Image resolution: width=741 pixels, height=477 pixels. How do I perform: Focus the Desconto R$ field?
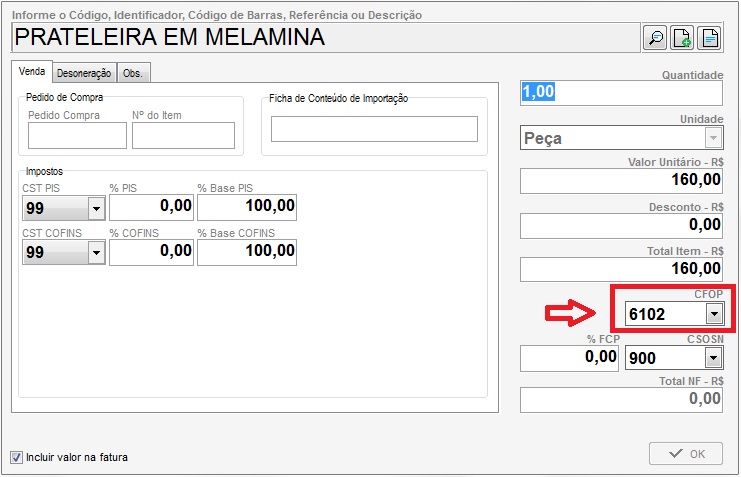pos(621,225)
